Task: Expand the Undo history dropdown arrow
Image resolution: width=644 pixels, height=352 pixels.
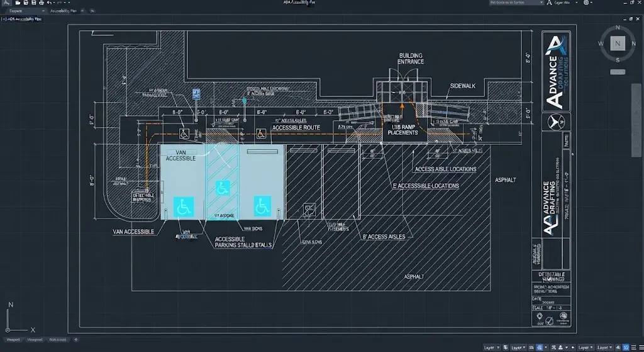Action: [x=54, y=3]
